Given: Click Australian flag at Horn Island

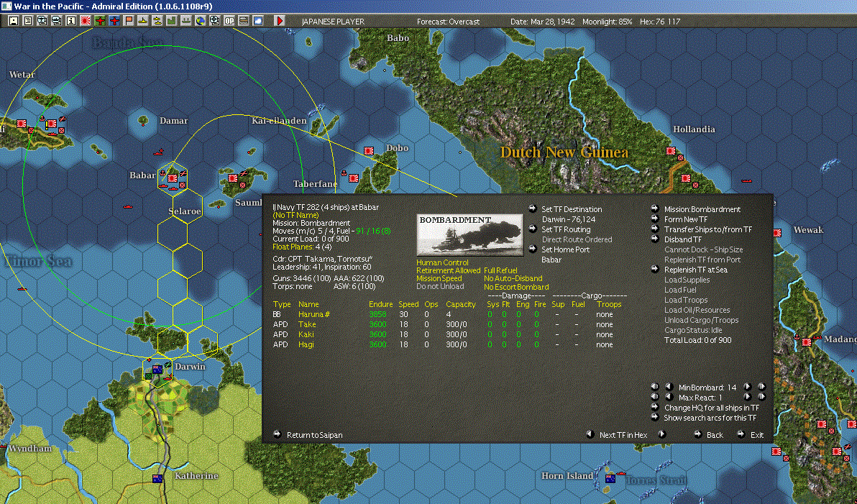Looking at the screenshot, I should tap(610, 478).
